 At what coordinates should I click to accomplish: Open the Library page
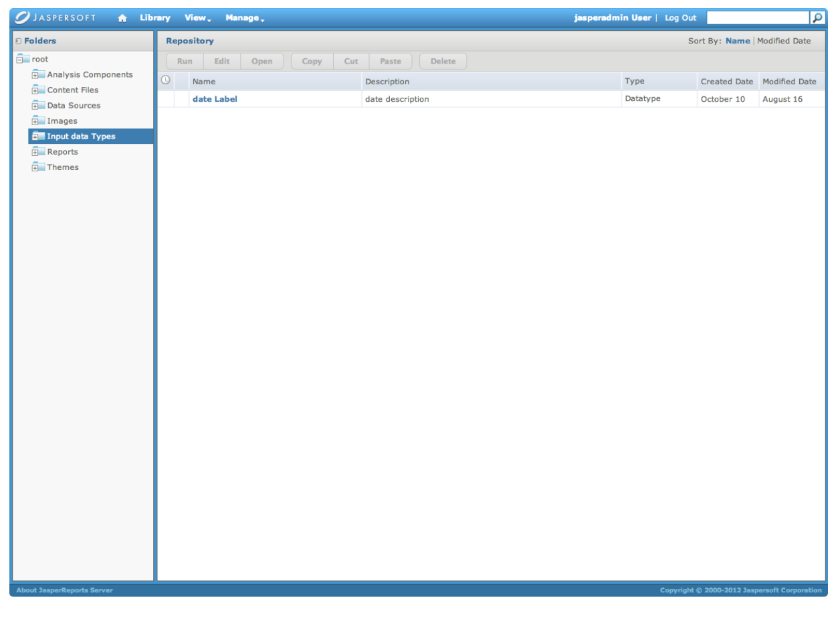[x=154, y=18]
